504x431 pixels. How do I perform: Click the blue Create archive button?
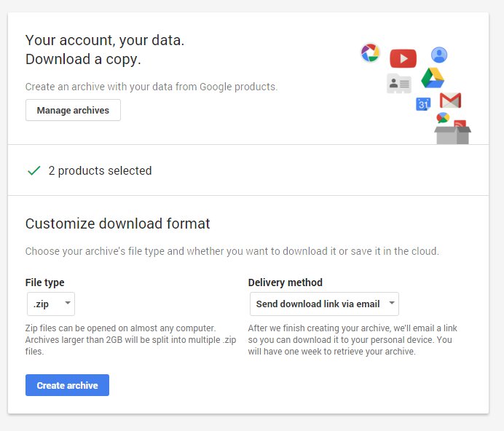(67, 385)
